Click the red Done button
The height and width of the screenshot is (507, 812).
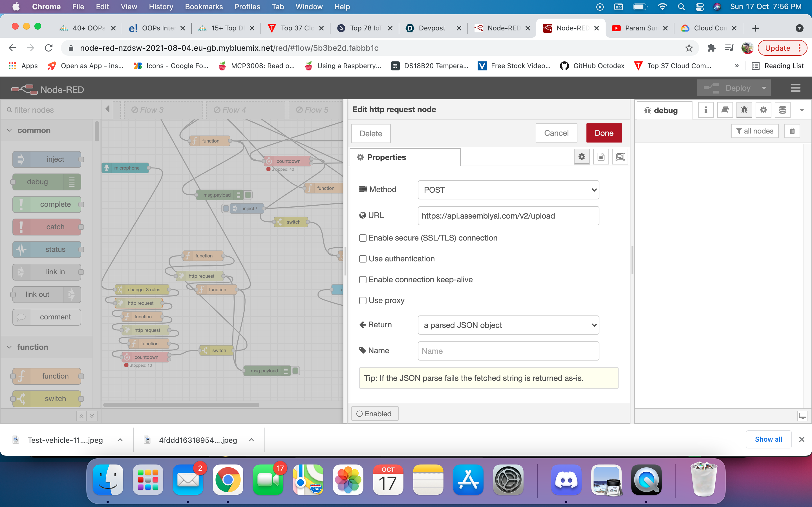pos(604,133)
